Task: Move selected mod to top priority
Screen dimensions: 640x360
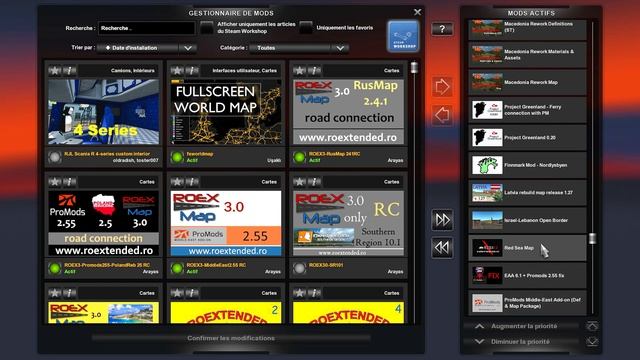Action: coord(592,326)
